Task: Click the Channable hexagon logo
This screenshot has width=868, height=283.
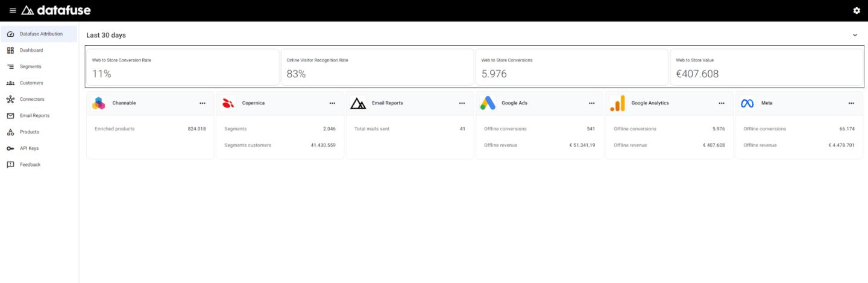Action: point(99,103)
